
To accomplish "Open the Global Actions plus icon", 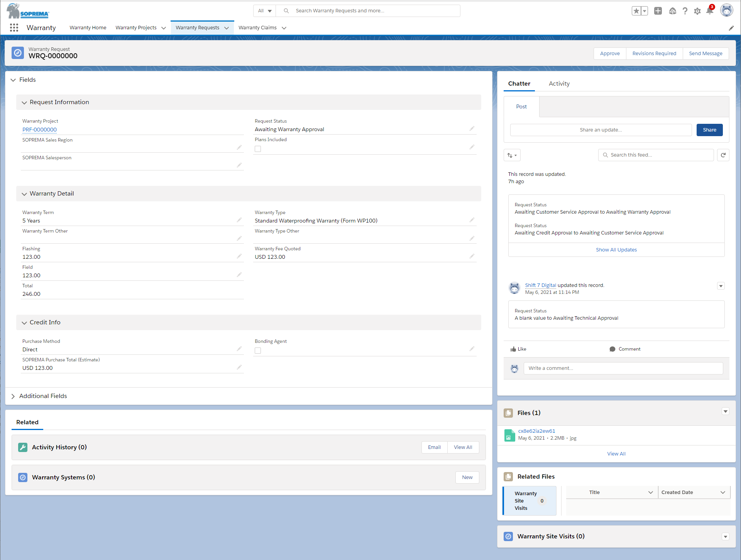I will tap(658, 11).
